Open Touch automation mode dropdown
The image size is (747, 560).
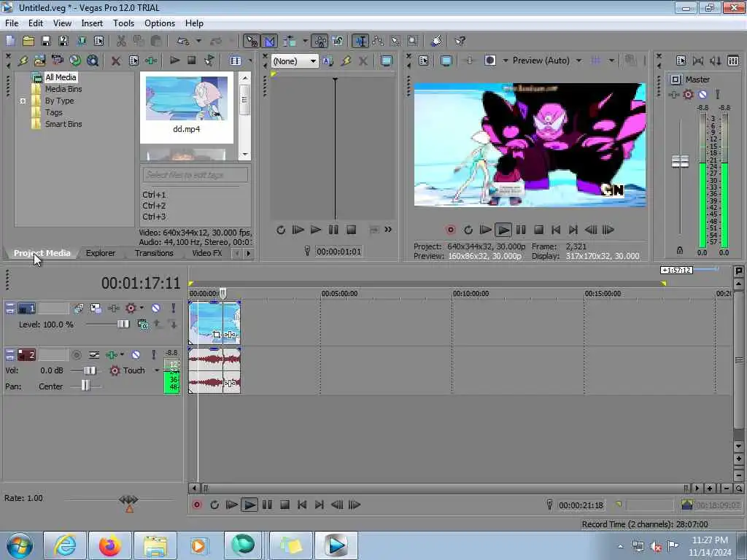[157, 370]
